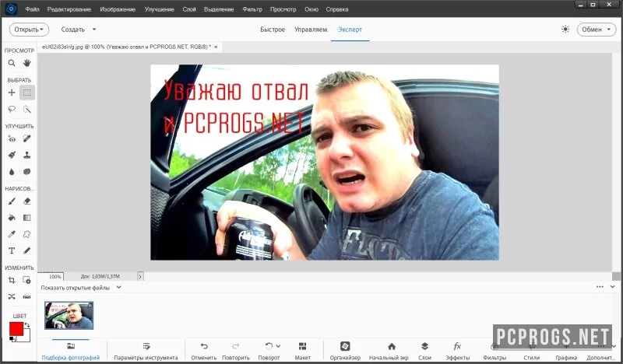Select the Blur tool

12,171
